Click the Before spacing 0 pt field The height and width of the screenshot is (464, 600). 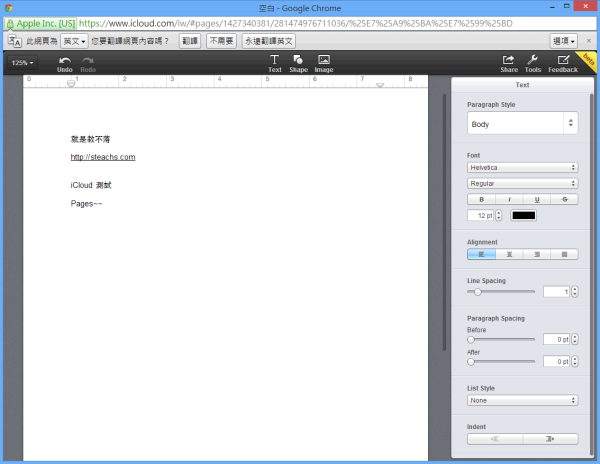tap(556, 339)
